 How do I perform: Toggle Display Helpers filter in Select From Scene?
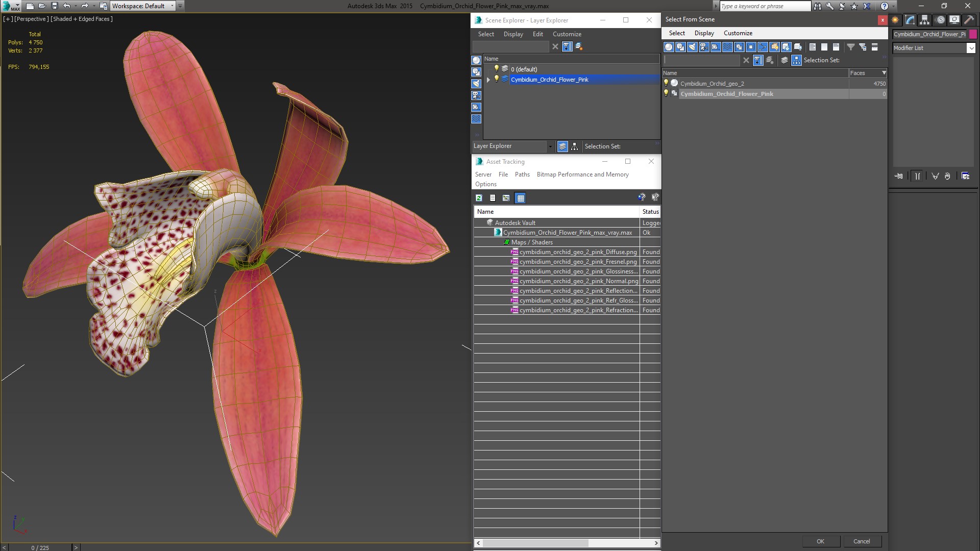(716, 47)
